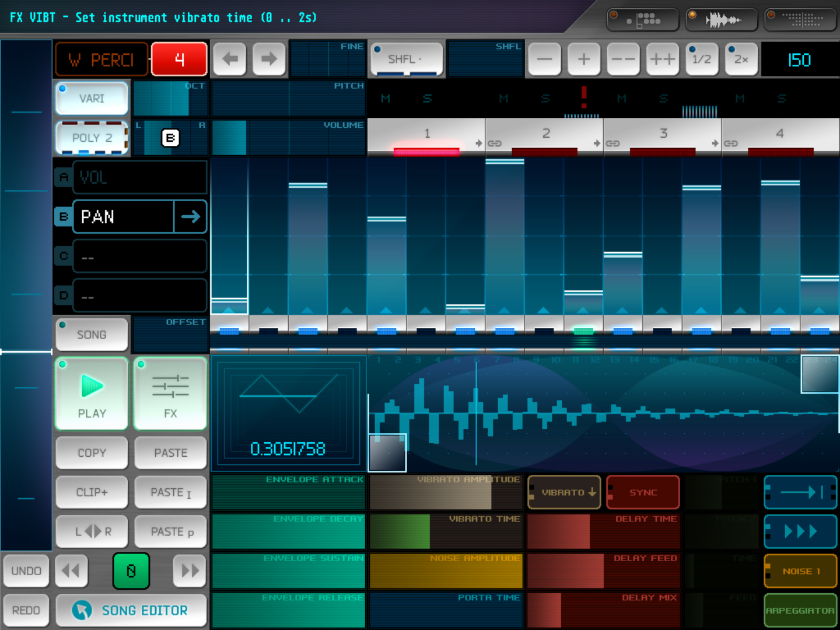Screen dimensions: 840x630
Task: Click the L/R flip button
Action: point(92,531)
